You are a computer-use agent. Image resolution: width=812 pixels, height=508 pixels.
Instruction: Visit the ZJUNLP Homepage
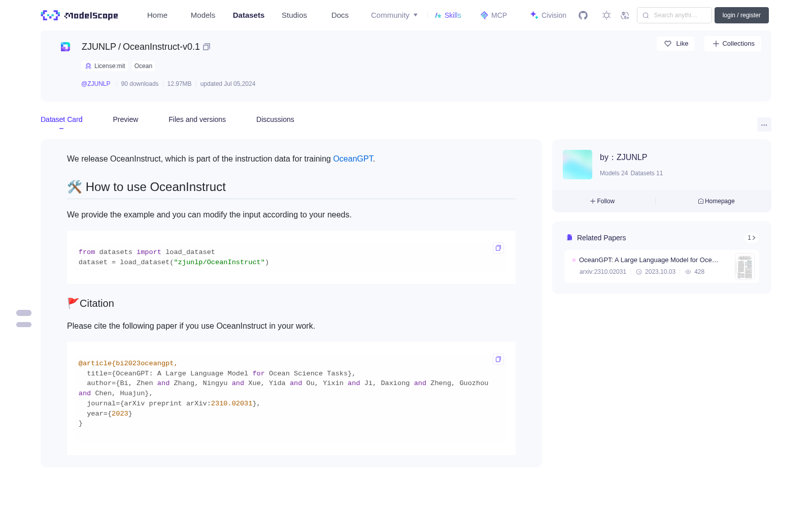tap(716, 201)
